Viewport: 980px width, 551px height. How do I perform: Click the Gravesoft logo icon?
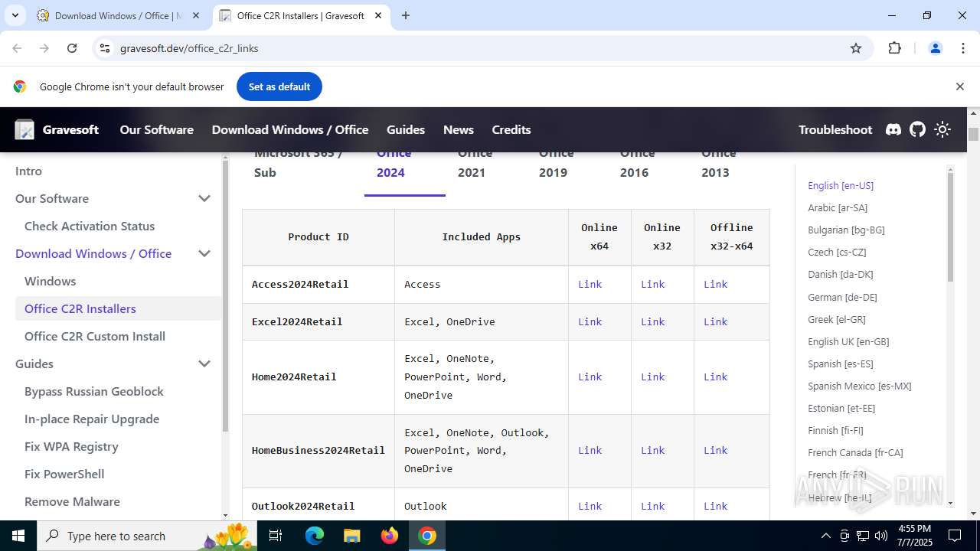pos(24,129)
